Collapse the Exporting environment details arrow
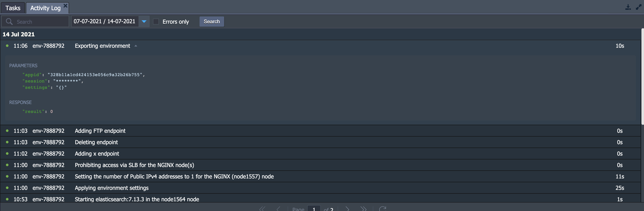644x211 pixels. click(x=136, y=46)
